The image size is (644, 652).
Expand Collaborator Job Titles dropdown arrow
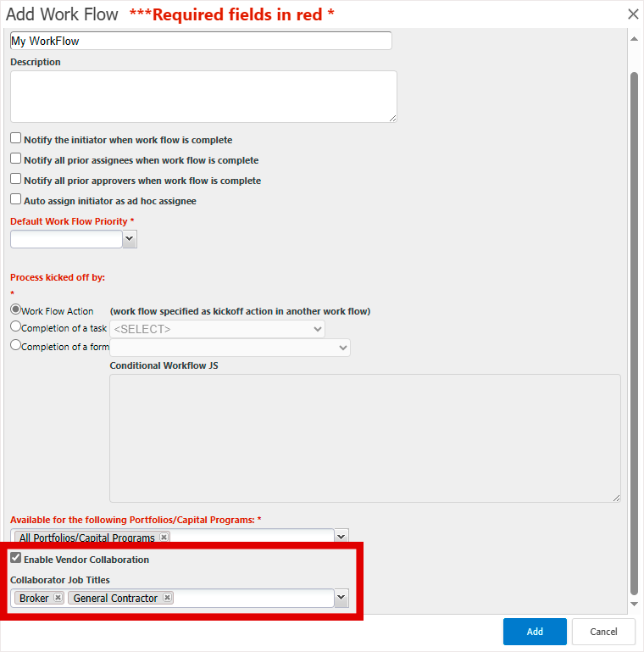pos(341,598)
